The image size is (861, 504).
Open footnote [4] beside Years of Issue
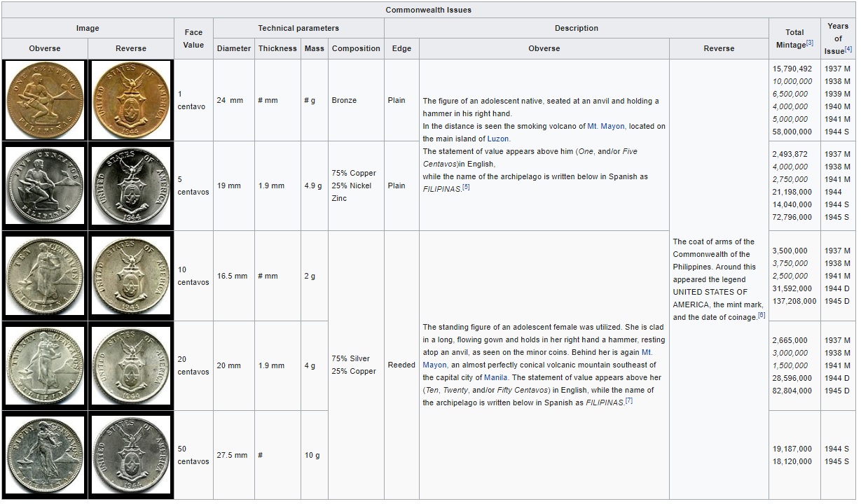pyautogui.click(x=848, y=49)
